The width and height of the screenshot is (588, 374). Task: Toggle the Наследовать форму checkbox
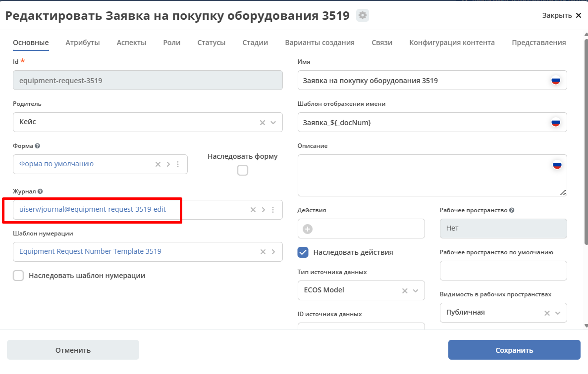(243, 170)
